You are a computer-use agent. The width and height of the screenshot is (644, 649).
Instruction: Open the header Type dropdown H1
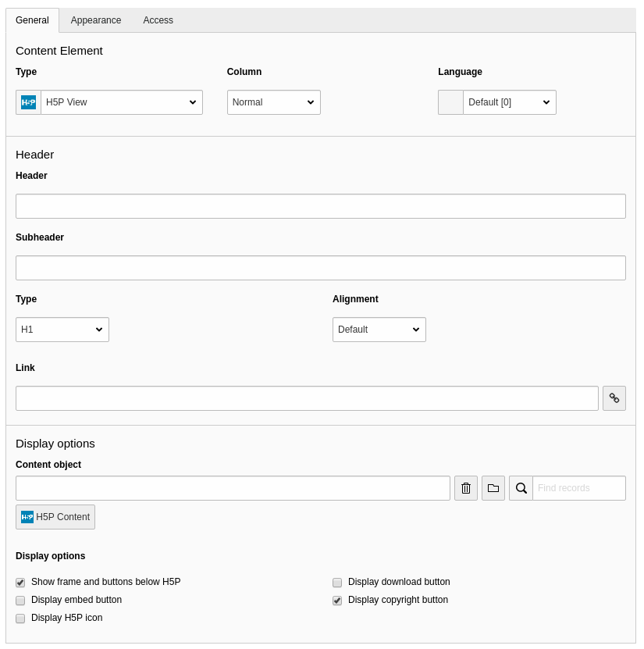click(x=62, y=330)
